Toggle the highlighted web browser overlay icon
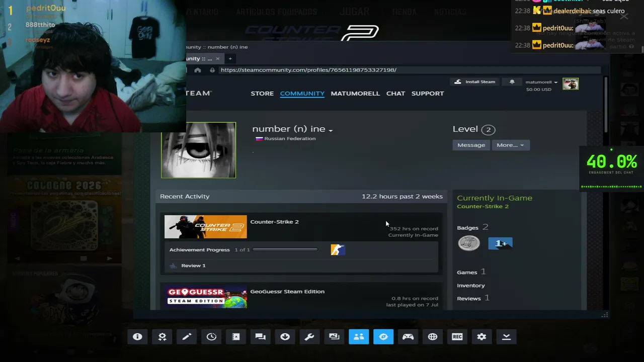The height and width of the screenshot is (362, 644). tap(383, 337)
